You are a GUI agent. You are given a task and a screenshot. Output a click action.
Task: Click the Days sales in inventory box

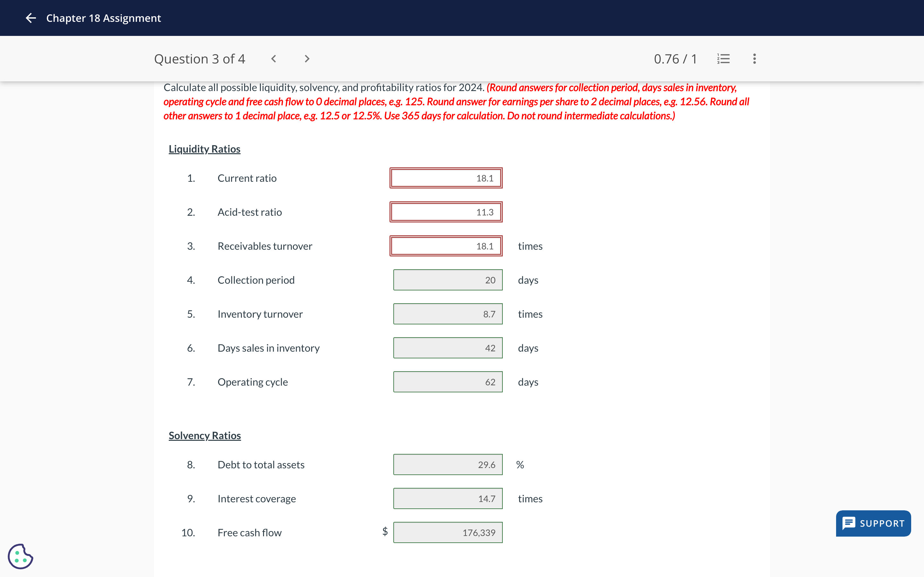pos(448,348)
